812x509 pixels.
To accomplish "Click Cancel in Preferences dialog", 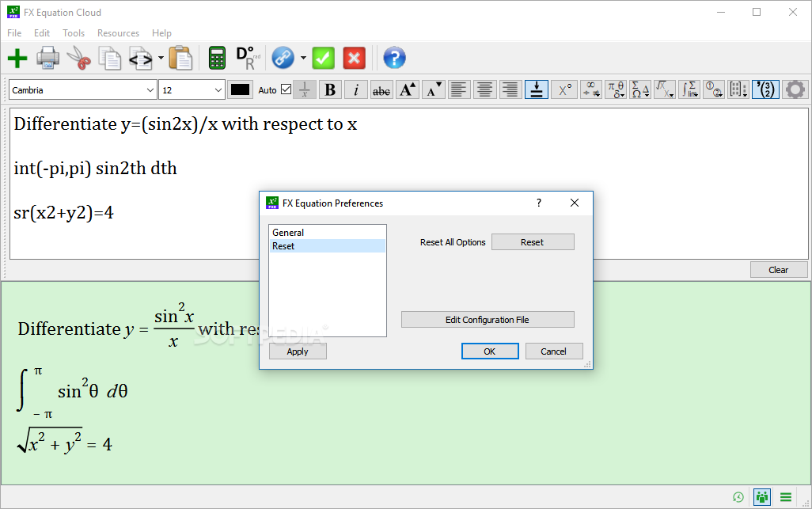I will [554, 351].
